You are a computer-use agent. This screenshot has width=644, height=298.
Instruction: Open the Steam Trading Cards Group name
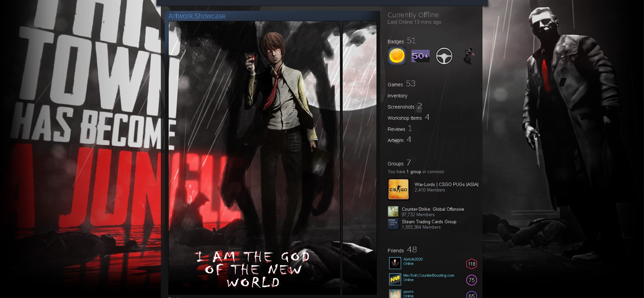(429, 222)
